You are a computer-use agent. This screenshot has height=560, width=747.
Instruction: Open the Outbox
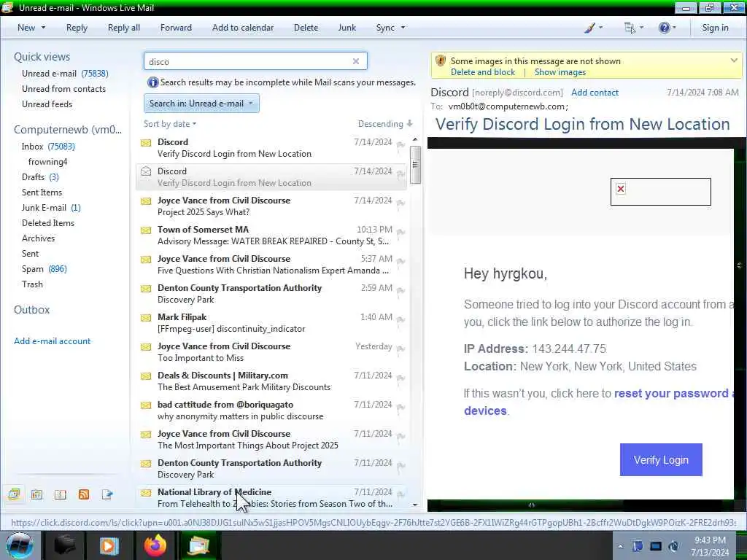pyautogui.click(x=31, y=309)
